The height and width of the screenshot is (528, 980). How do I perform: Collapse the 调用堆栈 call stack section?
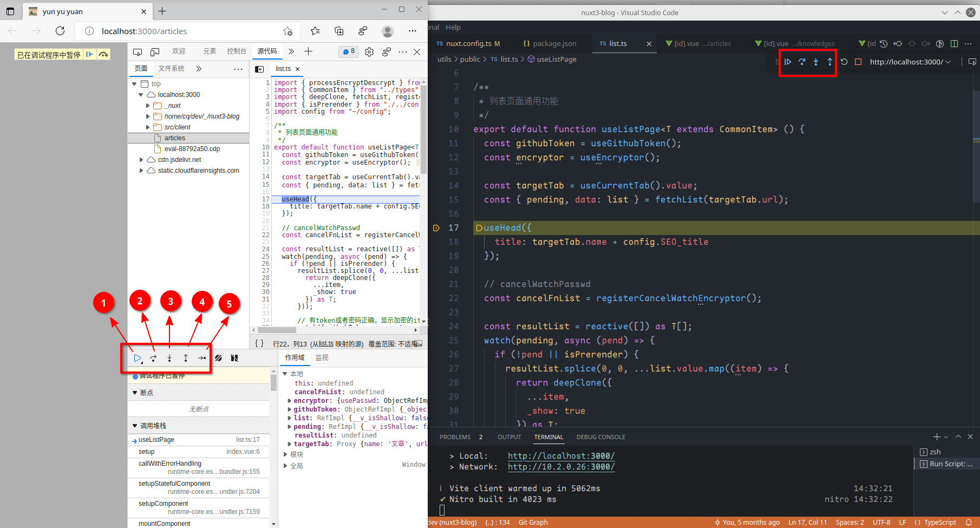tap(135, 426)
